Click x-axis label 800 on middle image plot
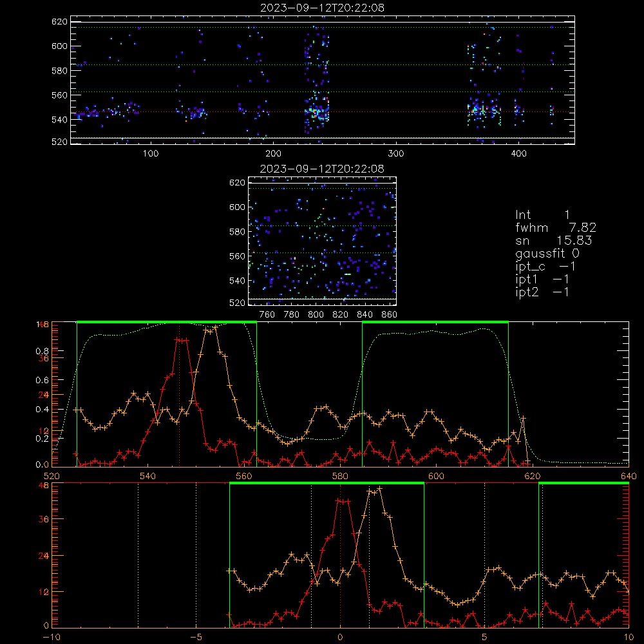The image size is (644, 644). click(x=316, y=315)
